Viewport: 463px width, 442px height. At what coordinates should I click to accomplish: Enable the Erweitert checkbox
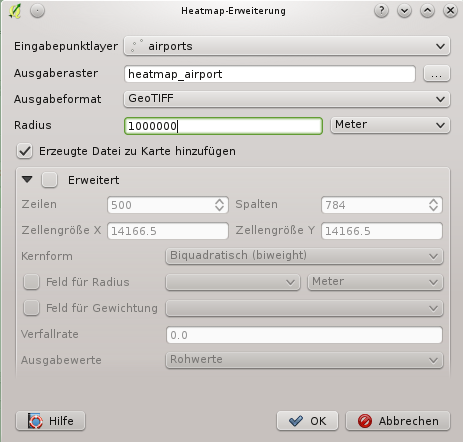[50, 180]
